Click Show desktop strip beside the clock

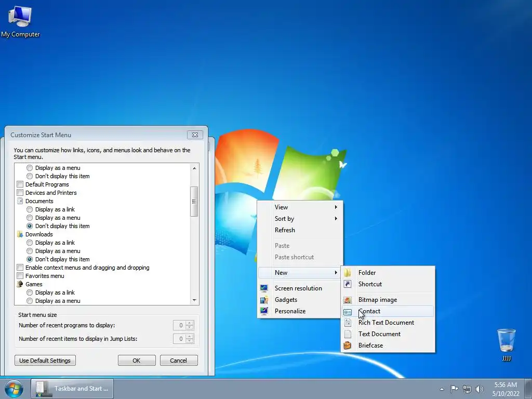529,389
